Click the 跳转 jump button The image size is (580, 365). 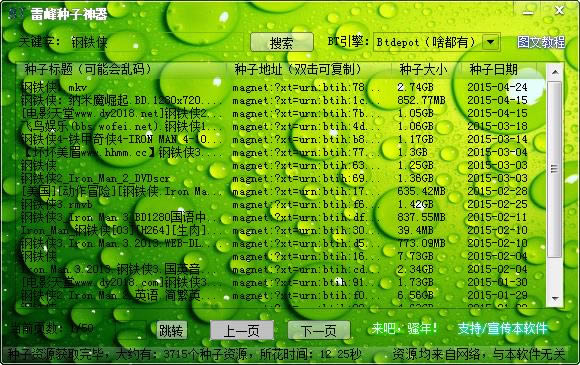[x=171, y=330]
